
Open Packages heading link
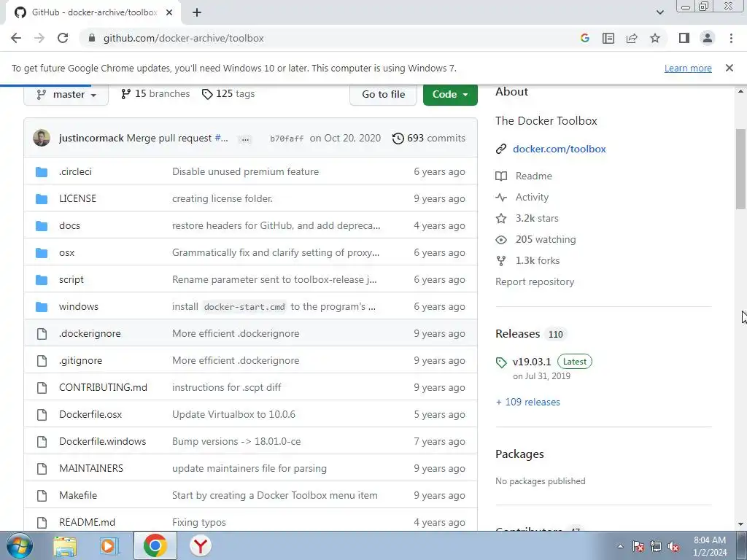[x=519, y=454]
